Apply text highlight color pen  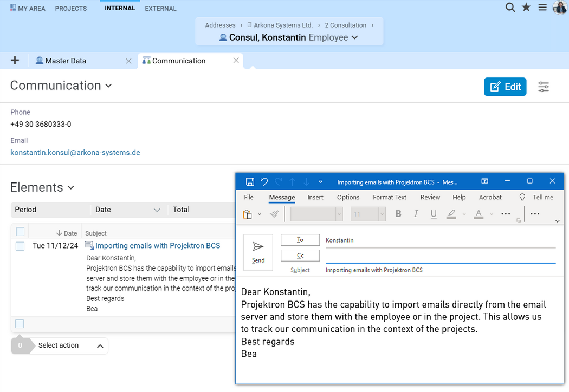(451, 214)
